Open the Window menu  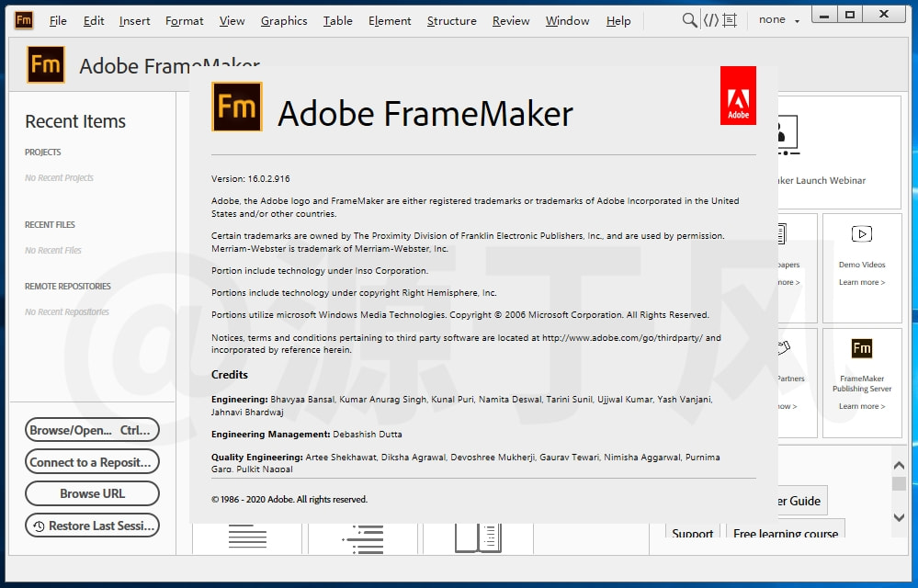567,21
